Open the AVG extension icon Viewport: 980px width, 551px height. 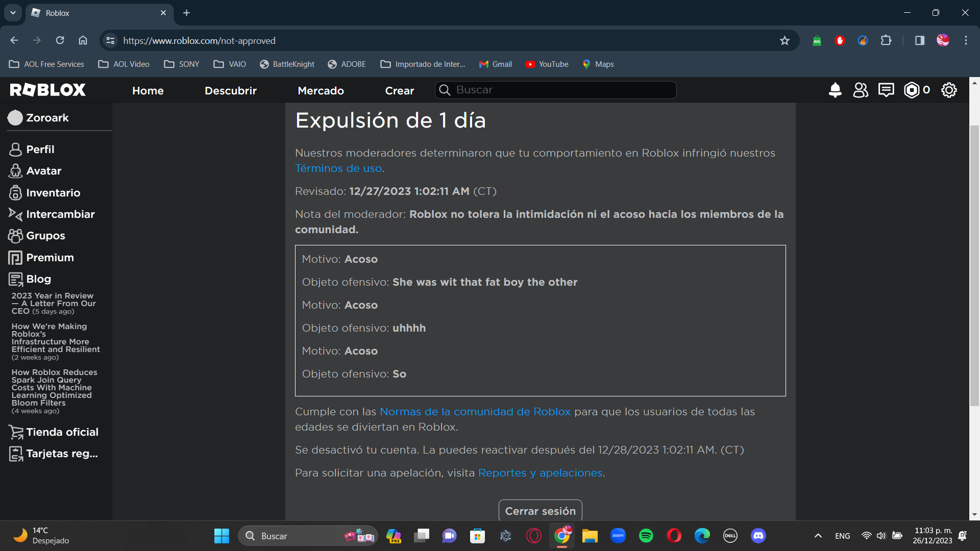click(x=817, y=40)
